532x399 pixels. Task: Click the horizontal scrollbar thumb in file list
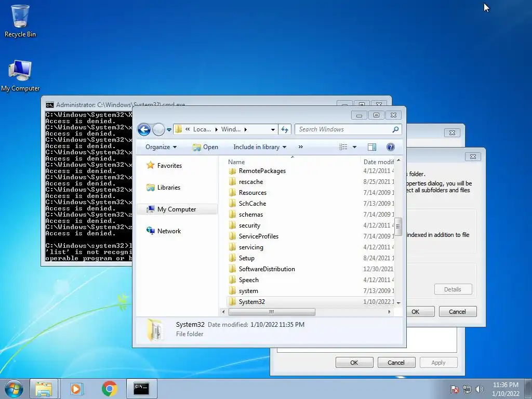click(x=272, y=312)
